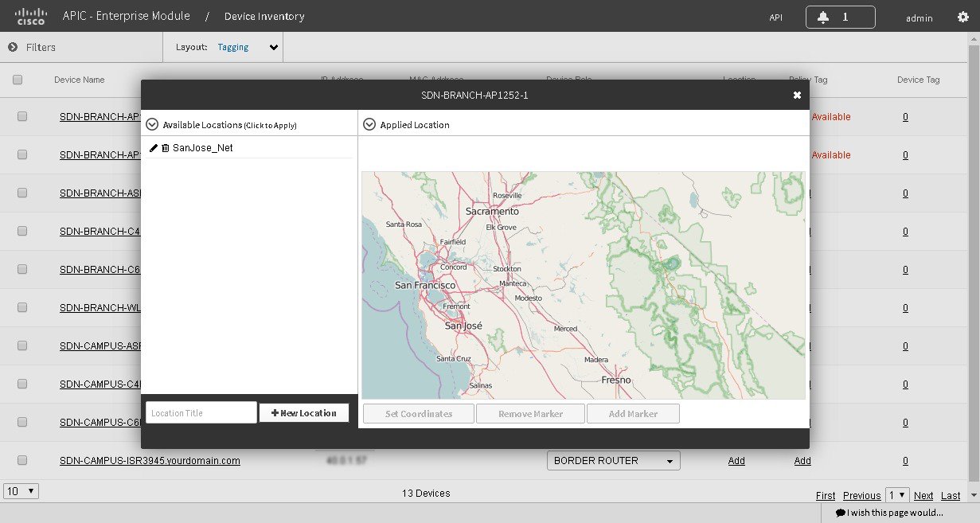Viewport: 980px width, 523px height.
Task: Click the New Location button
Action: 303,412
